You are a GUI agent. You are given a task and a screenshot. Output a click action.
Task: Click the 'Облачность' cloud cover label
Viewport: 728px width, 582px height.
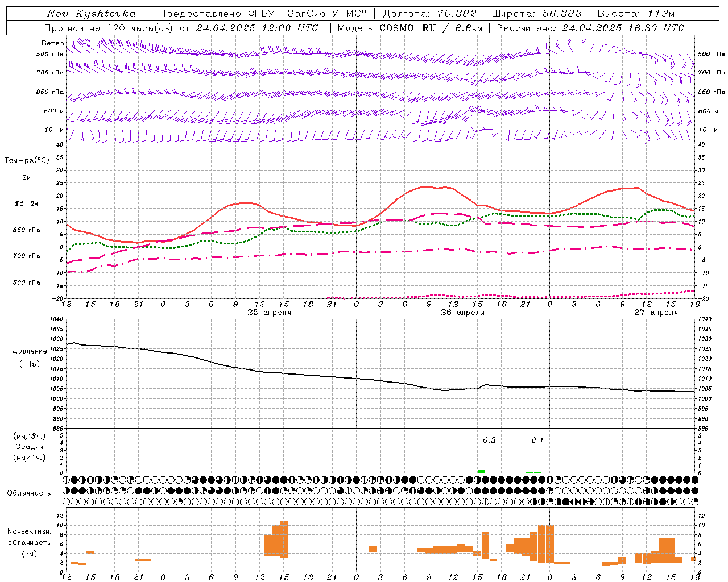point(29,493)
